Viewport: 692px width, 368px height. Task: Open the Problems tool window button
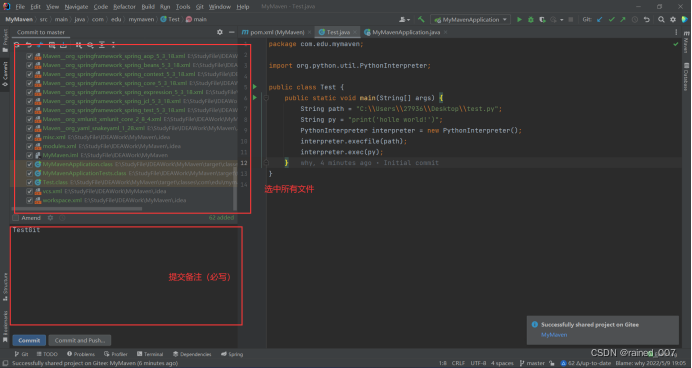pyautogui.click(x=81, y=354)
